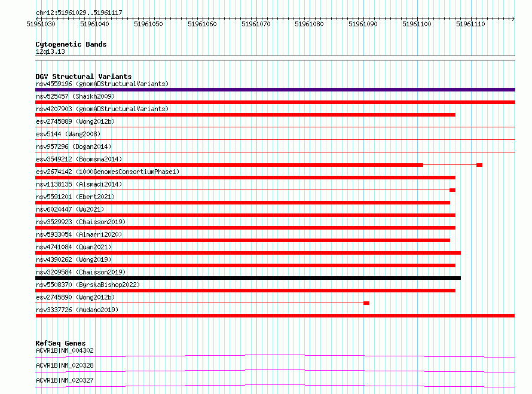Open variant nsv3337726 (Audano2019) label
This screenshot has width=532, height=394.
pyautogui.click(x=77, y=310)
